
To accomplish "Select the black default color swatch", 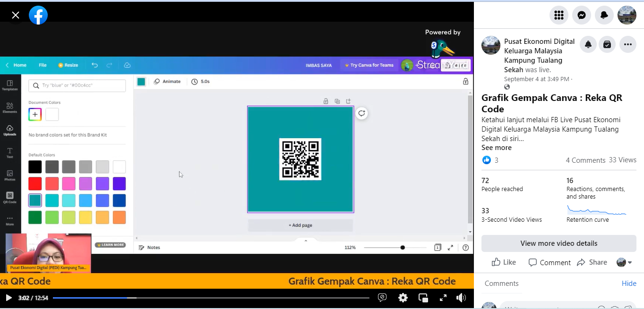I will coord(35,167).
